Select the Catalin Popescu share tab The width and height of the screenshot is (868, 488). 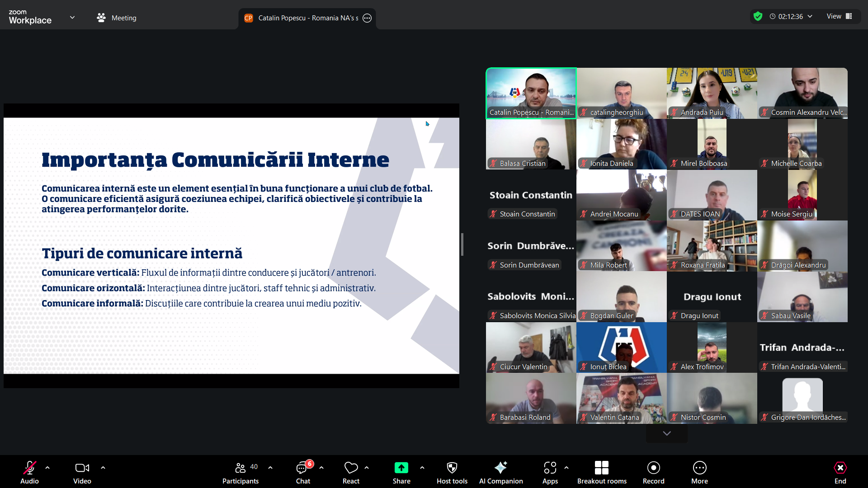tap(307, 18)
